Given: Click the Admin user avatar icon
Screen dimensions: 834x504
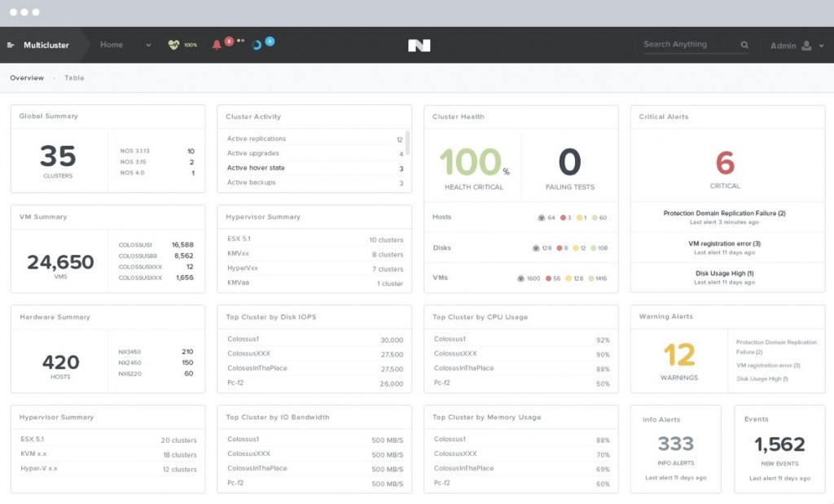Looking at the screenshot, I should click(806, 46).
